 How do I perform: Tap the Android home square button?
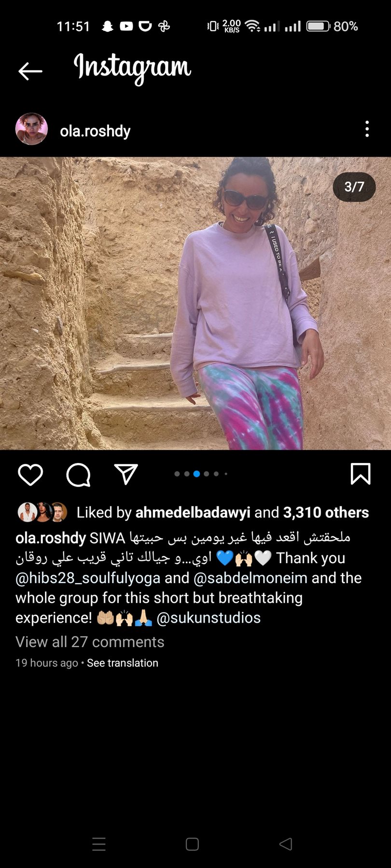(x=192, y=844)
